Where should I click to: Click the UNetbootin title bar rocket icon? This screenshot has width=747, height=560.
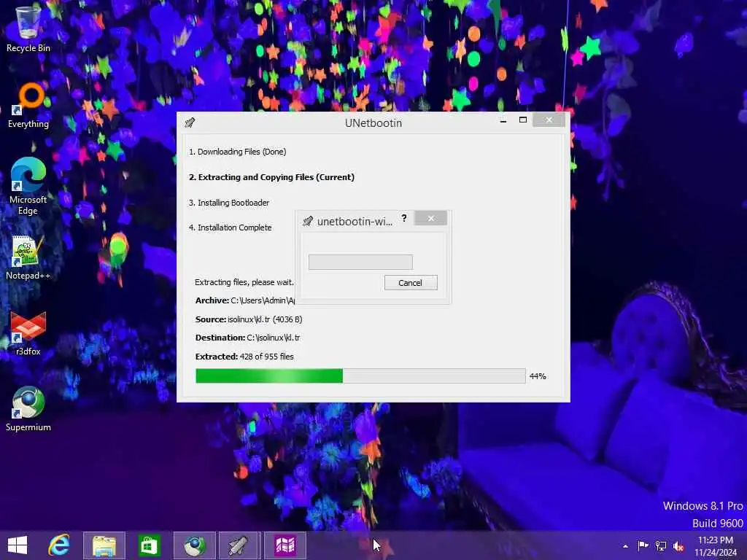click(190, 122)
